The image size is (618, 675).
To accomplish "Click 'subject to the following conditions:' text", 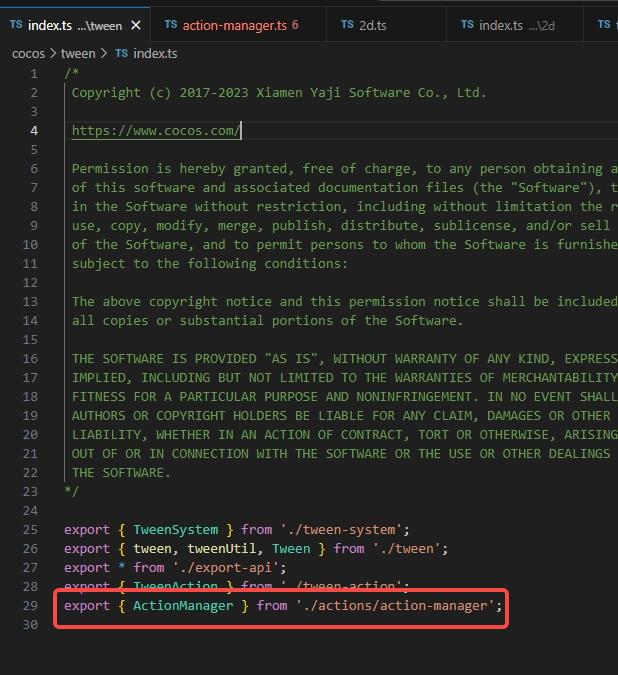I will [210, 263].
